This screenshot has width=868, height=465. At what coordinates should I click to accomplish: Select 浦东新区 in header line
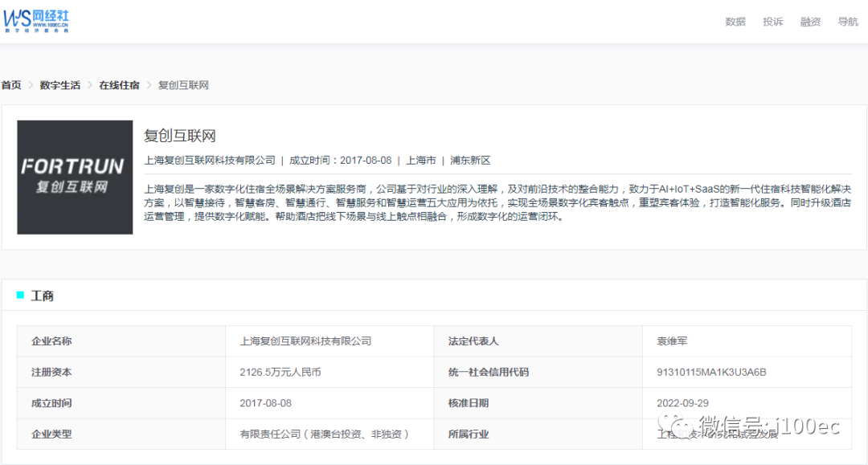pos(470,161)
